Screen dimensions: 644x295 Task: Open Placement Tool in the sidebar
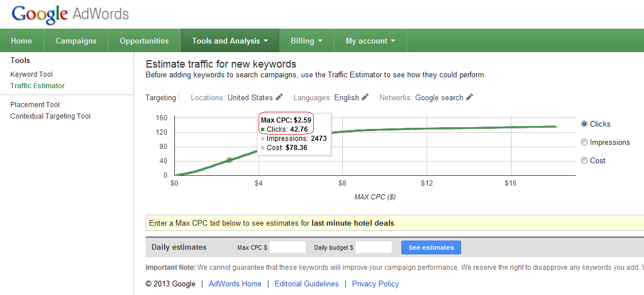point(35,105)
